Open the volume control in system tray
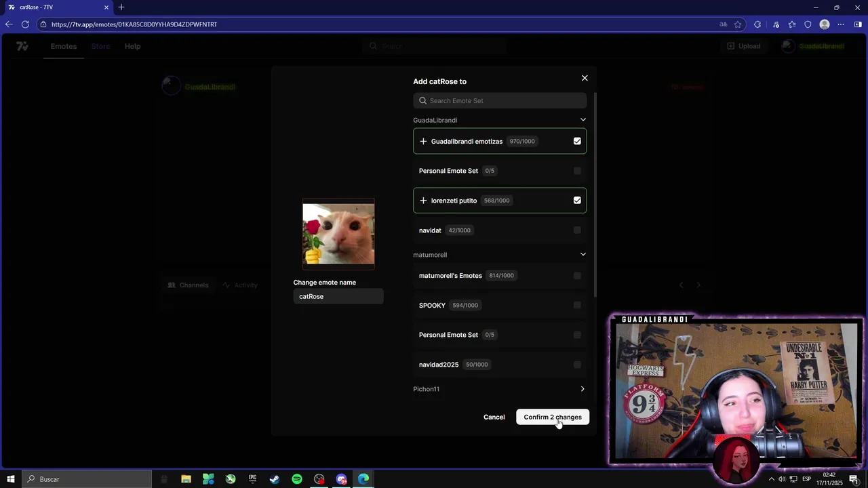868x488 pixels. click(782, 479)
